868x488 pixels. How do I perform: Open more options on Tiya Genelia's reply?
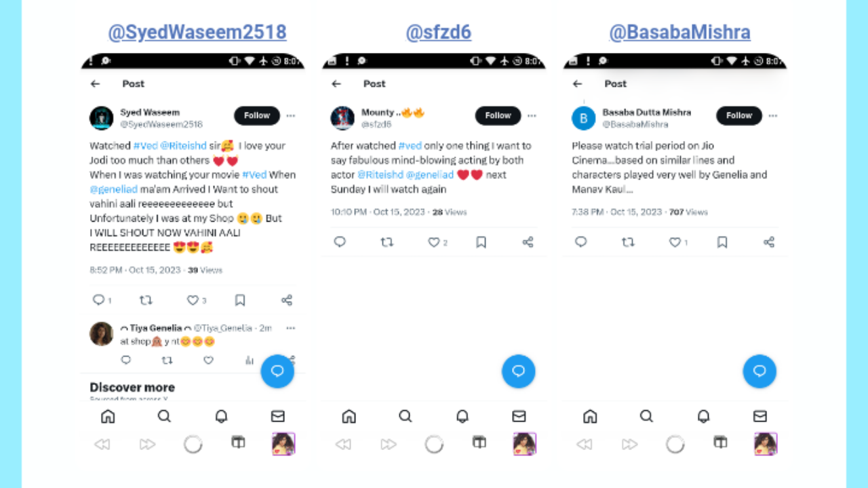pyautogui.click(x=291, y=328)
